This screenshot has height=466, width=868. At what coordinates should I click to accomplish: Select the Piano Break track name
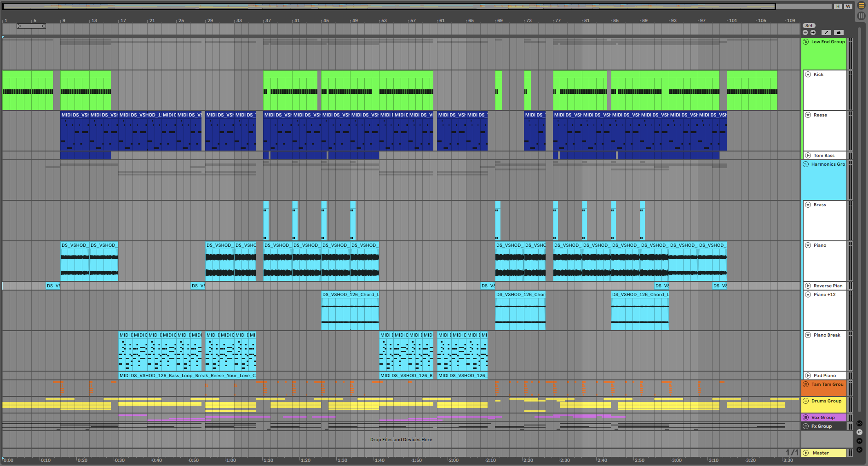827,335
